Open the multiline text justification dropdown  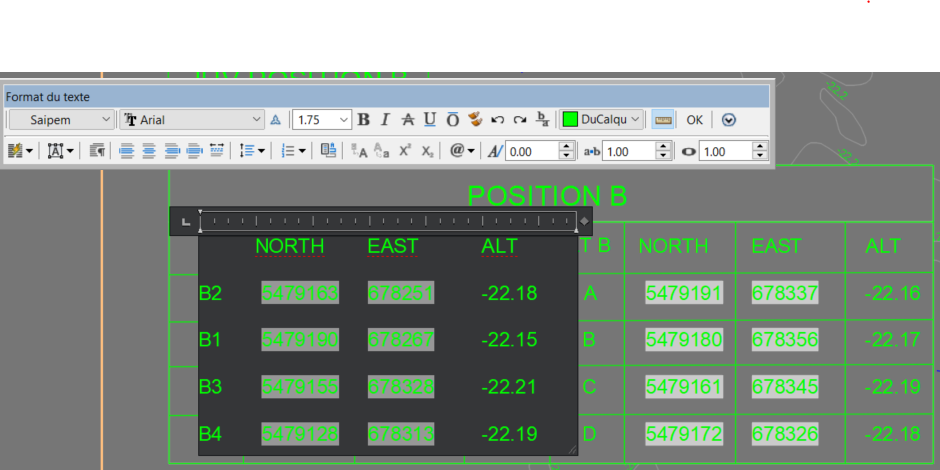[x=61, y=151]
